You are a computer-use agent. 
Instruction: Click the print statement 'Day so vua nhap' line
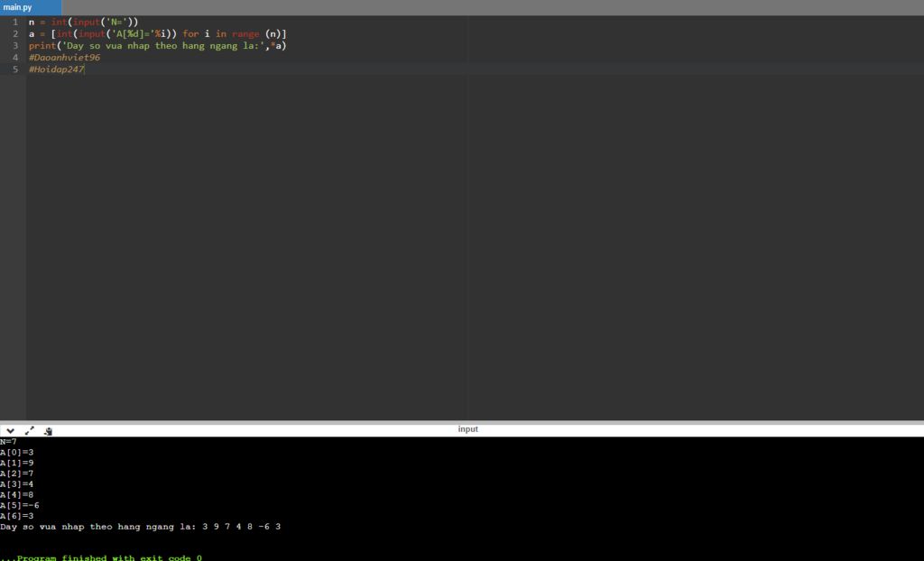click(157, 45)
